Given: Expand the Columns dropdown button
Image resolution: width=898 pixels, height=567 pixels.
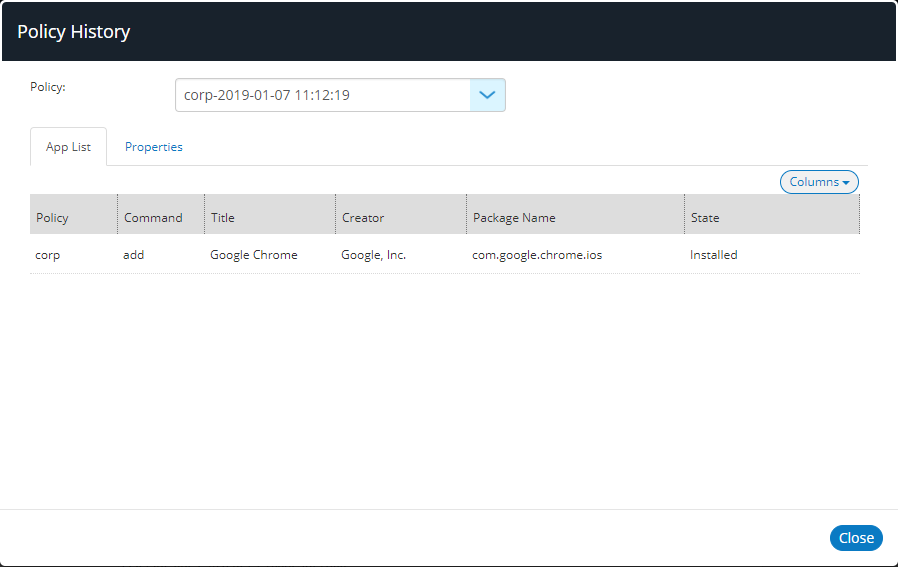Looking at the screenshot, I should pos(819,182).
